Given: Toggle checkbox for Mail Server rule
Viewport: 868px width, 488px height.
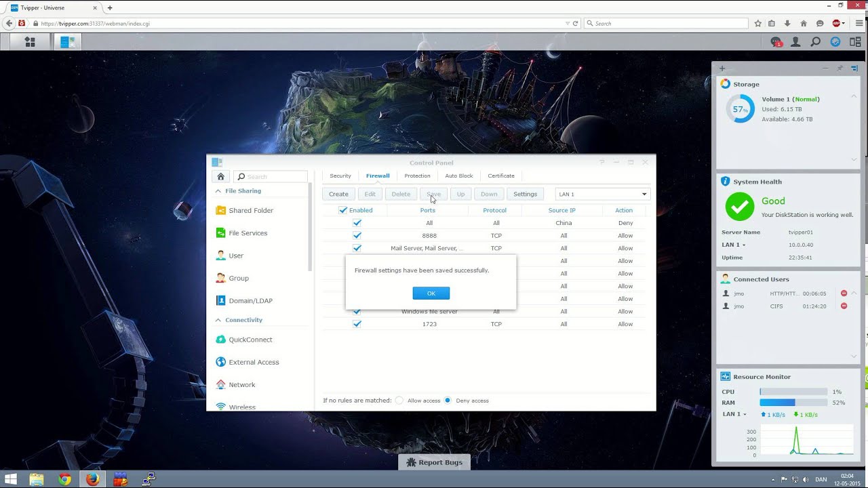Looking at the screenshot, I should (x=357, y=248).
